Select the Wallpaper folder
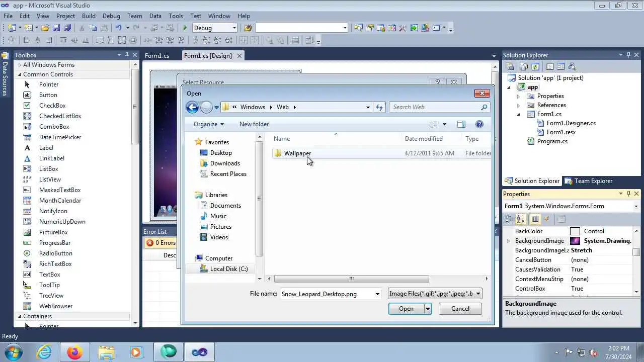 point(297,153)
